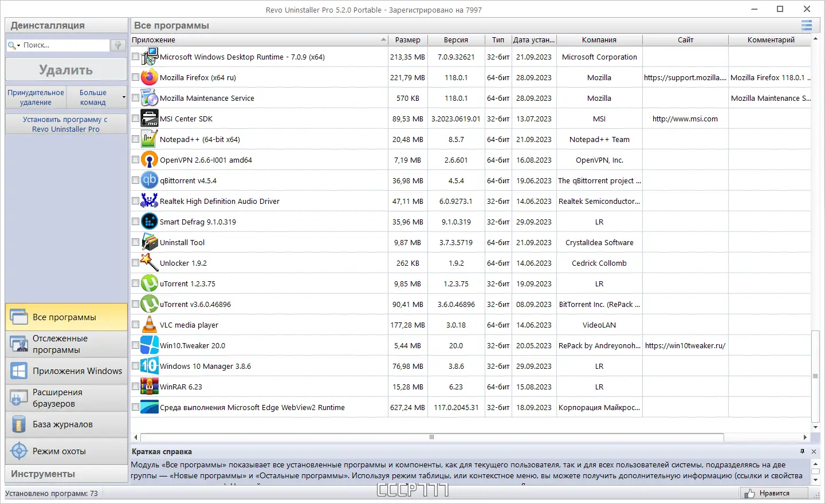This screenshot has height=504, width=825.
Task: Click the search magnifier icon
Action: (x=11, y=45)
